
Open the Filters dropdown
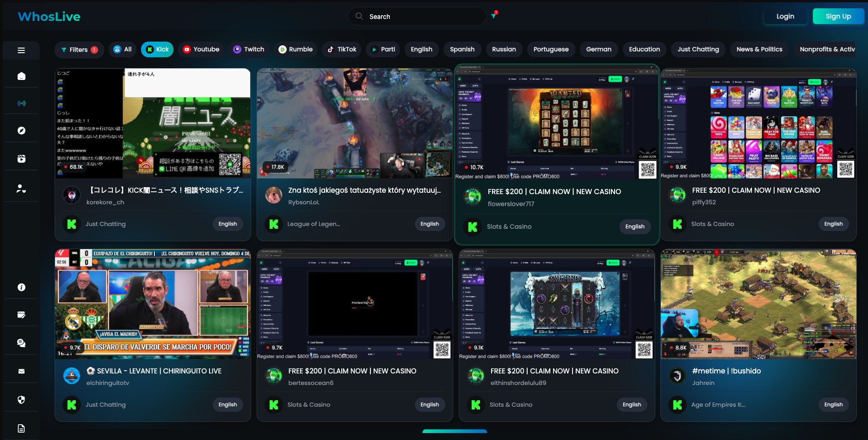(x=79, y=49)
